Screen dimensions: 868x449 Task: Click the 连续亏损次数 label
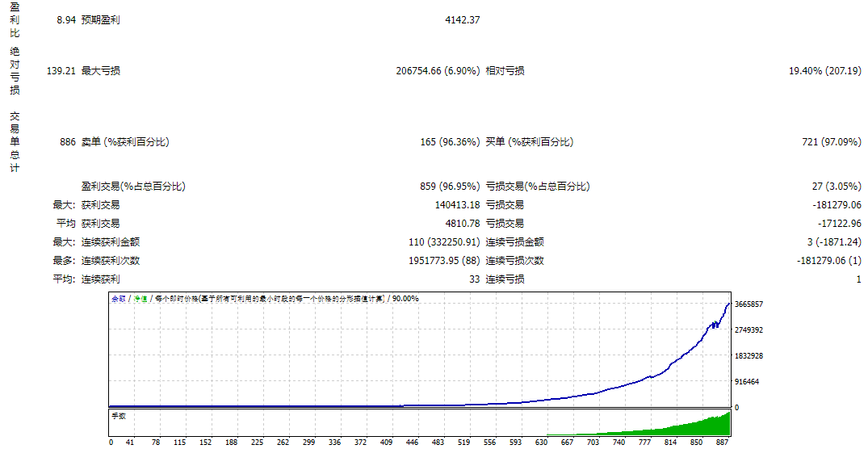pyautogui.click(x=515, y=261)
